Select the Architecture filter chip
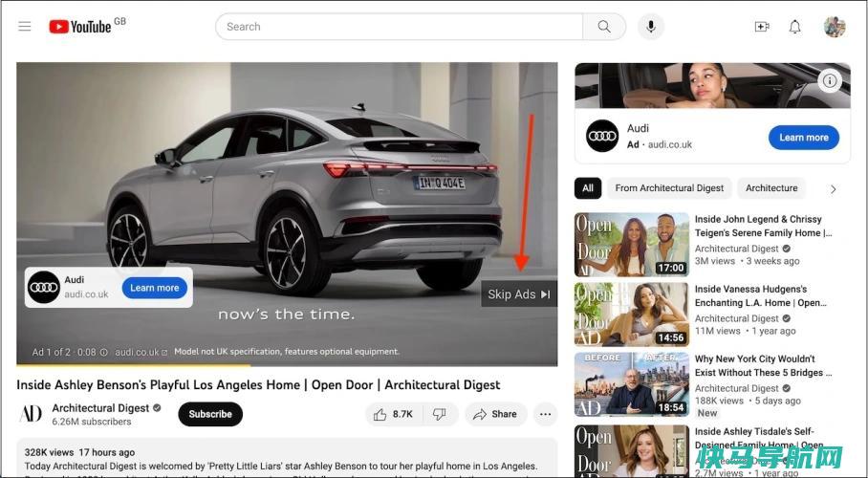 [771, 188]
